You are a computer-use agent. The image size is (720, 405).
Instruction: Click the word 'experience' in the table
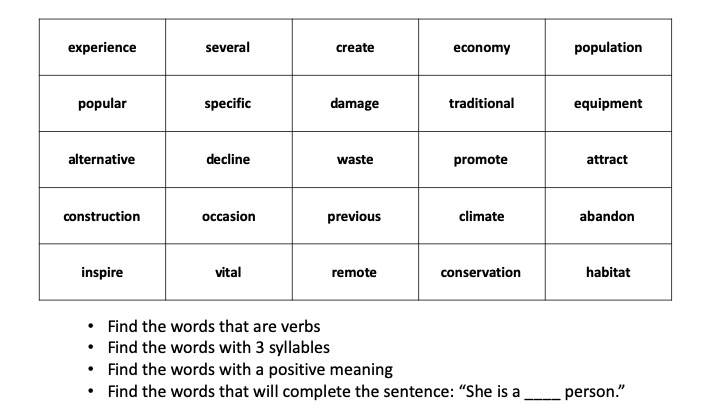click(102, 48)
